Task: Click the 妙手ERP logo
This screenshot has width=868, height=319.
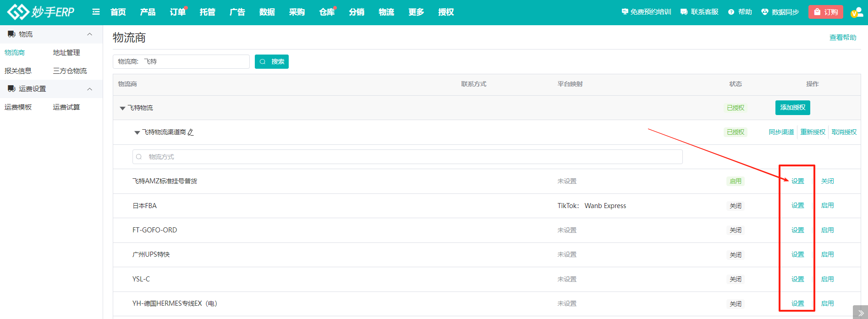Action: pos(41,12)
